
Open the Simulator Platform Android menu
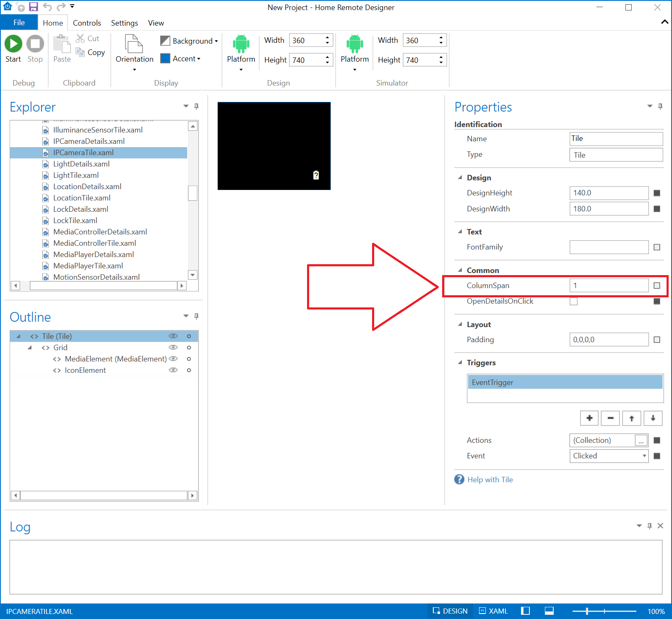[x=355, y=52]
